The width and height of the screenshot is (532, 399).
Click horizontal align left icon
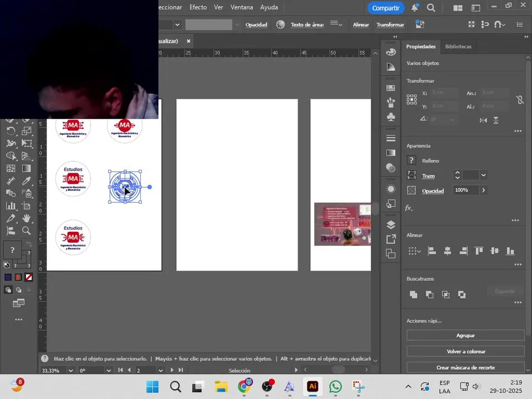(x=432, y=251)
